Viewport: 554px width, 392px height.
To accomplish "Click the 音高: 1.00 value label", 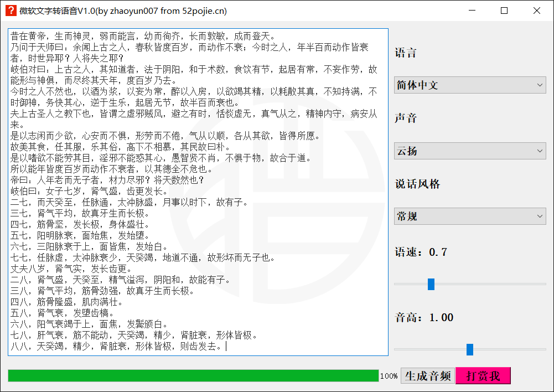I will click(424, 317).
